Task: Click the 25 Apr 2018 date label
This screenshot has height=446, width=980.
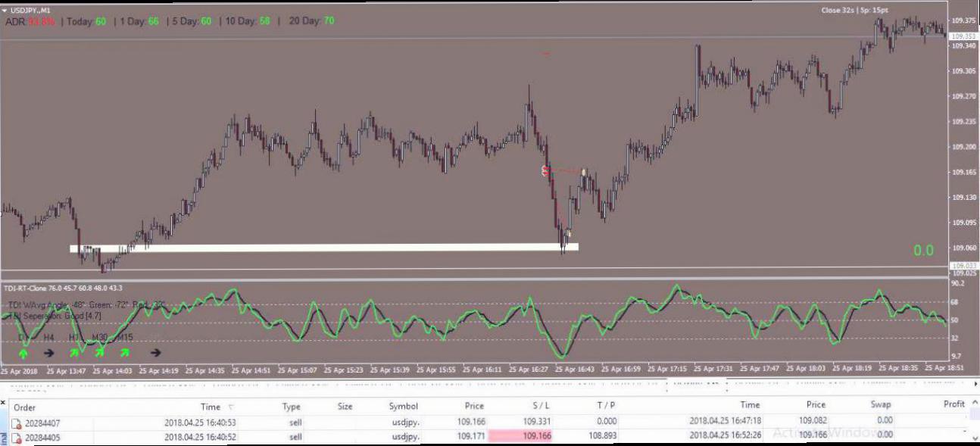Action: click(19, 371)
